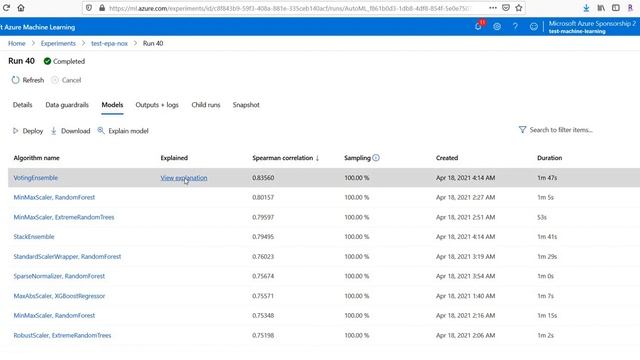640x360 pixels.
Task: Switch to the Details tab
Action: click(x=22, y=105)
